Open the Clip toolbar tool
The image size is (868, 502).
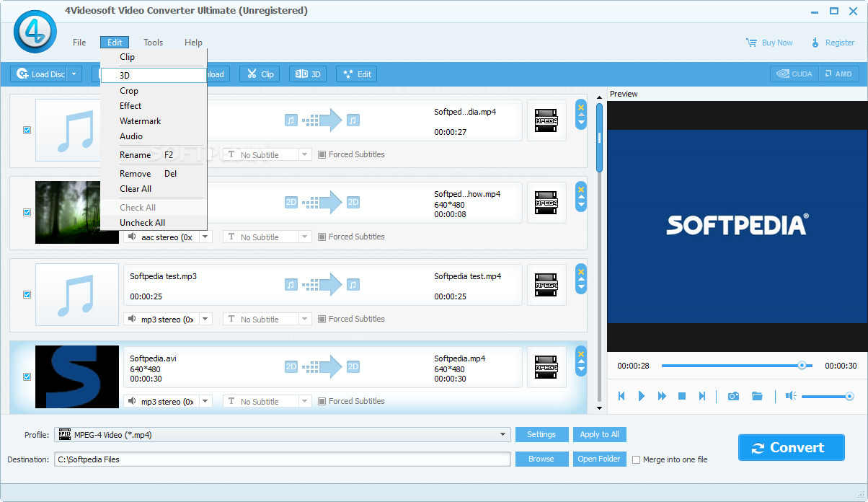[x=260, y=74]
